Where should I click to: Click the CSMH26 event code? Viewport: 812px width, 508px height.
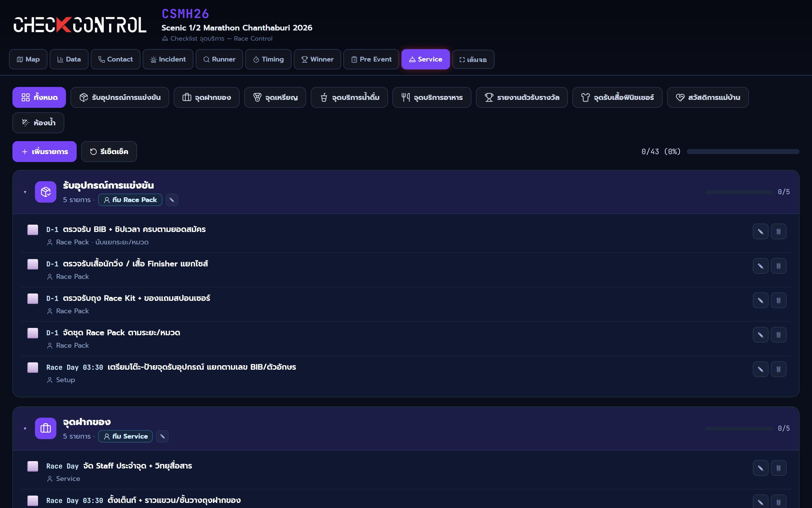pos(185,14)
